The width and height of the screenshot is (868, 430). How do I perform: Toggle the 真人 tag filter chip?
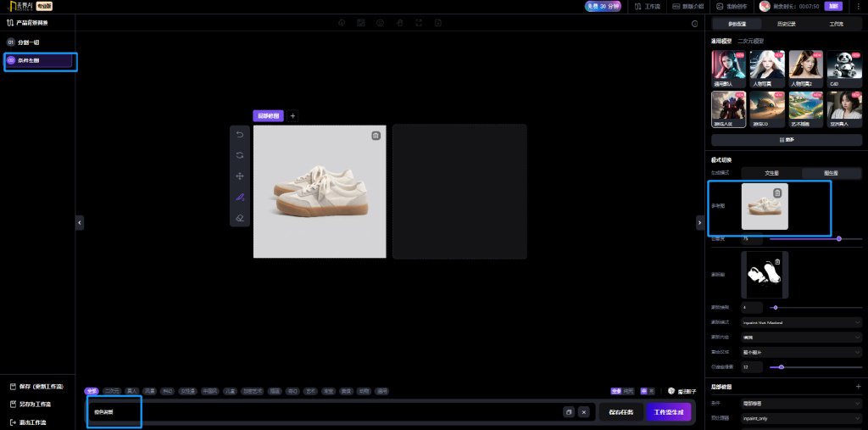131,391
